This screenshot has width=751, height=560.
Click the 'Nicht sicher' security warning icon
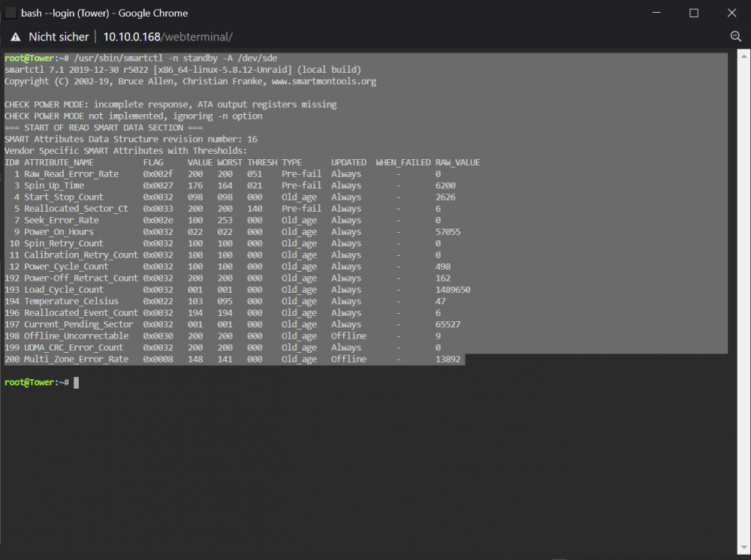click(16, 37)
